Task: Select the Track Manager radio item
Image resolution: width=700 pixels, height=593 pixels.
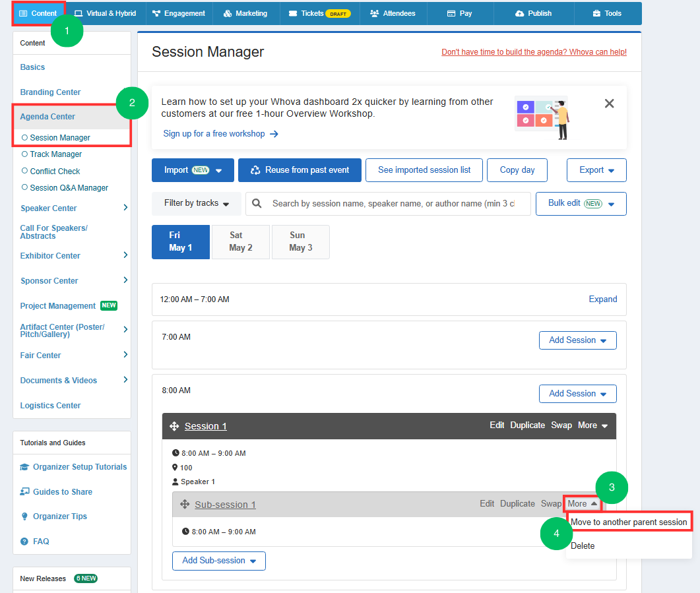Action: [x=51, y=154]
